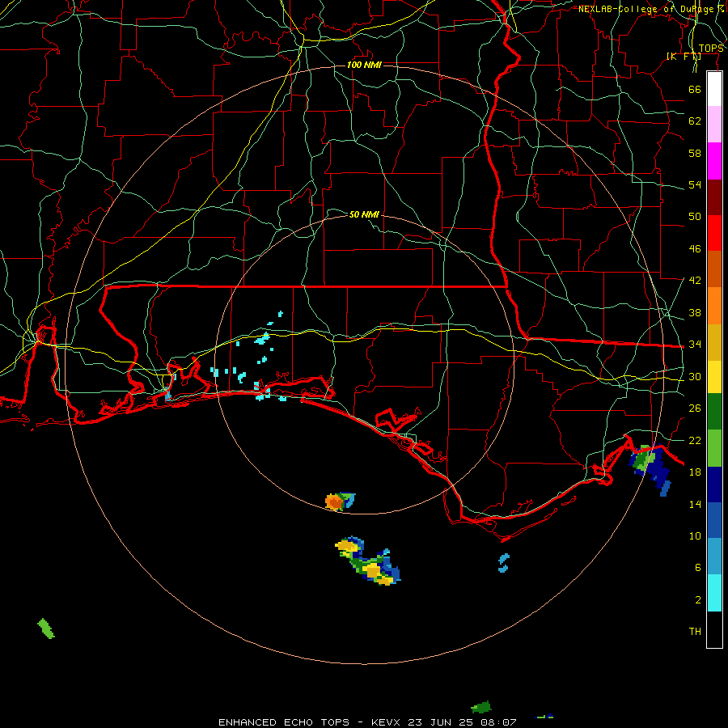The width and height of the screenshot is (728, 728).
Task: Click the white swatch in the tops legend
Action: coord(714,89)
